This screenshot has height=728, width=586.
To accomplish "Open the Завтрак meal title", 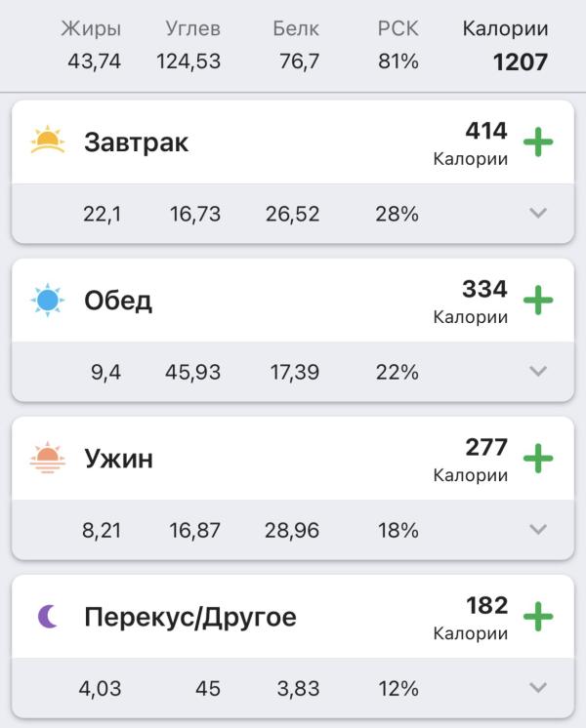I will coord(137,142).
